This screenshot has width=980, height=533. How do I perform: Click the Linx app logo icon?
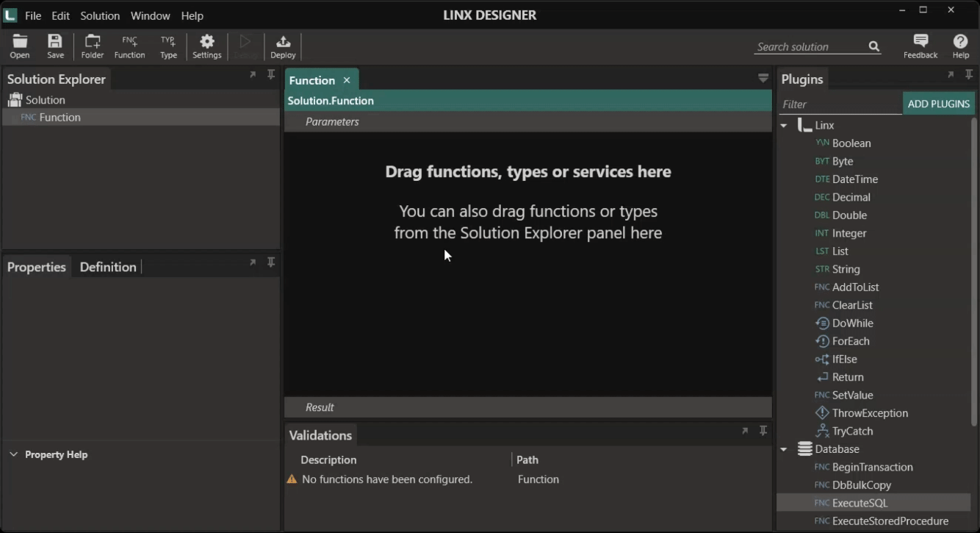(x=10, y=15)
